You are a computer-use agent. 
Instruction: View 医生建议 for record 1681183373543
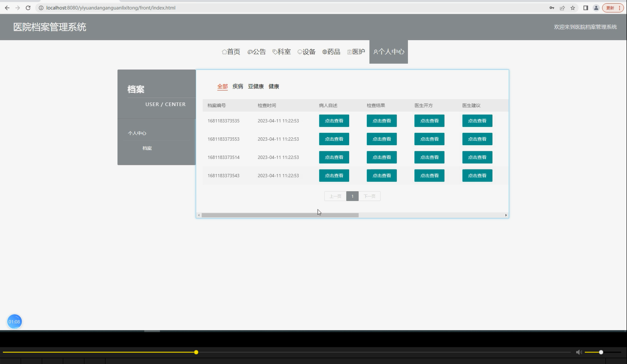(477, 175)
